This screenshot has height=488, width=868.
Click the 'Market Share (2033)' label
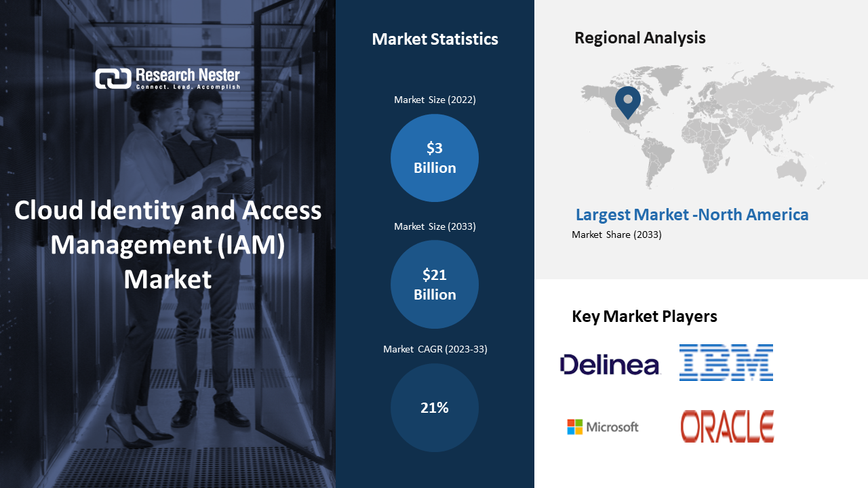coord(616,235)
